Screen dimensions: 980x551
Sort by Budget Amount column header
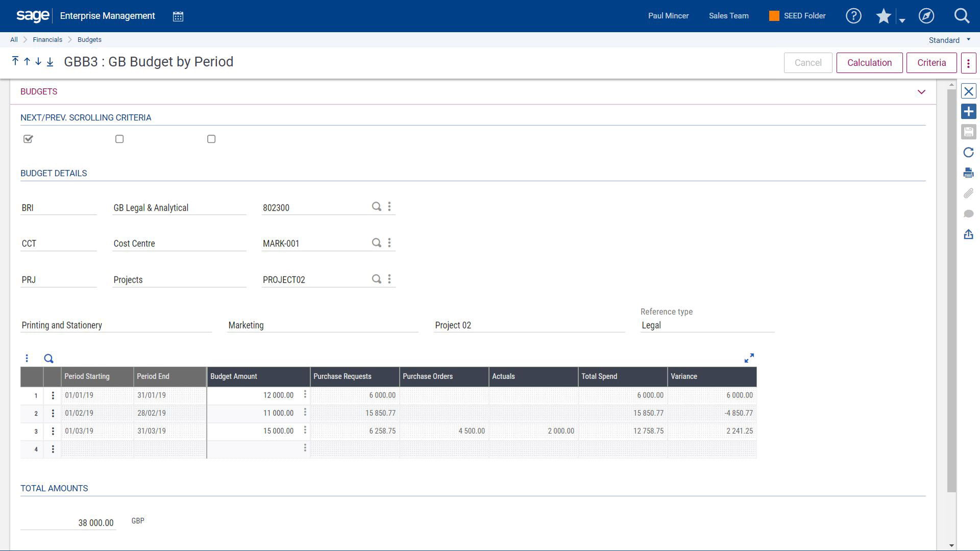coord(258,377)
